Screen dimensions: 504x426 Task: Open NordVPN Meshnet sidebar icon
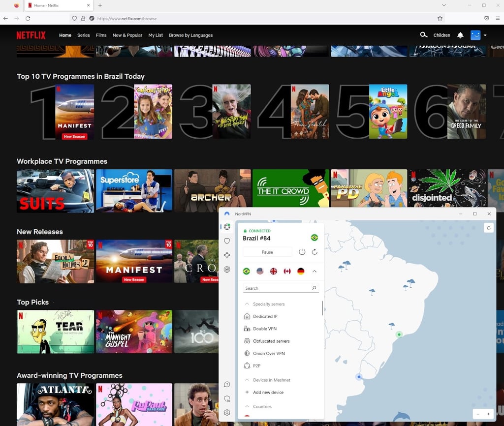click(x=227, y=255)
